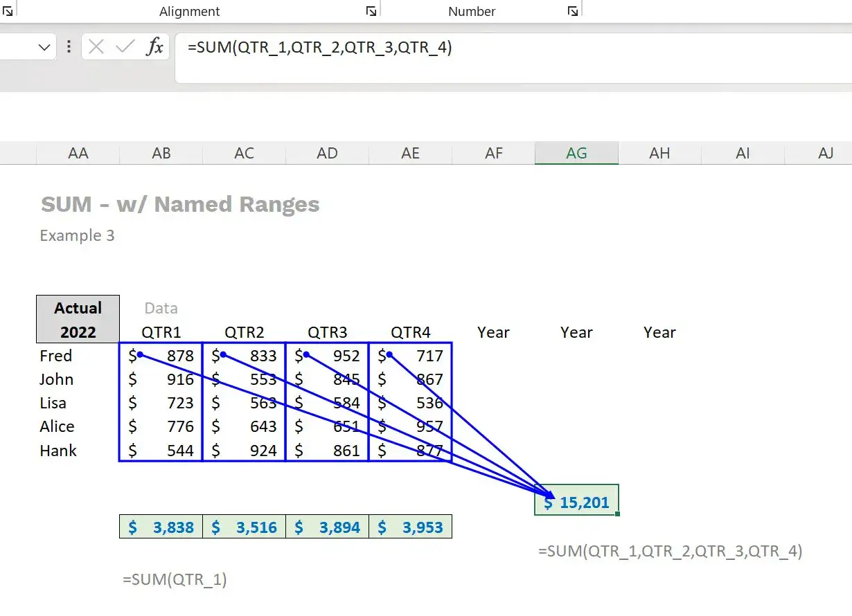Select column AH header

660,153
